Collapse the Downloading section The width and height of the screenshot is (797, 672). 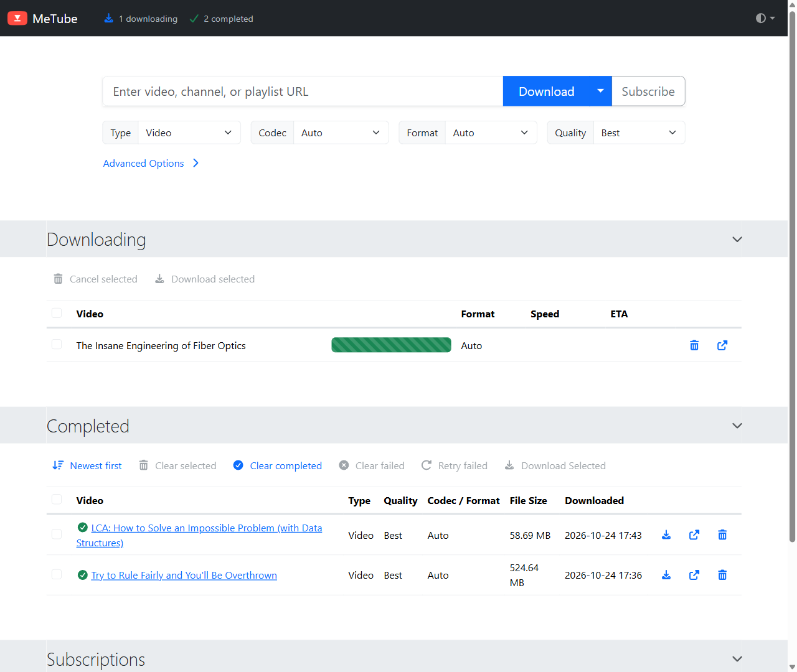[737, 240]
